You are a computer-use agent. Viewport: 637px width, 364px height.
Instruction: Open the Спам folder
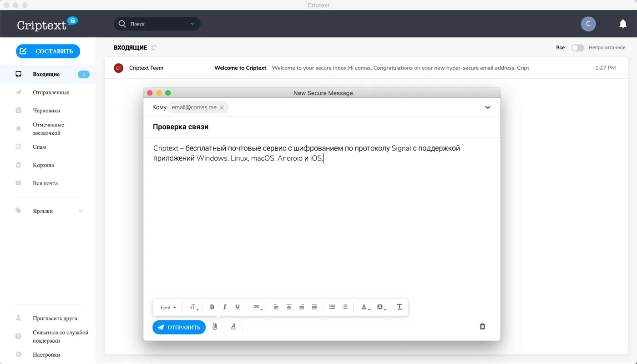coord(48,147)
